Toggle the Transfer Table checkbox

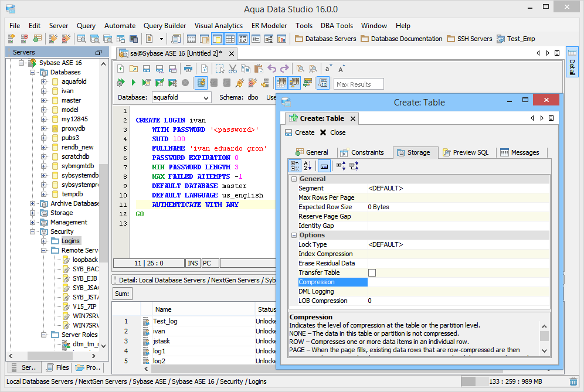(372, 272)
